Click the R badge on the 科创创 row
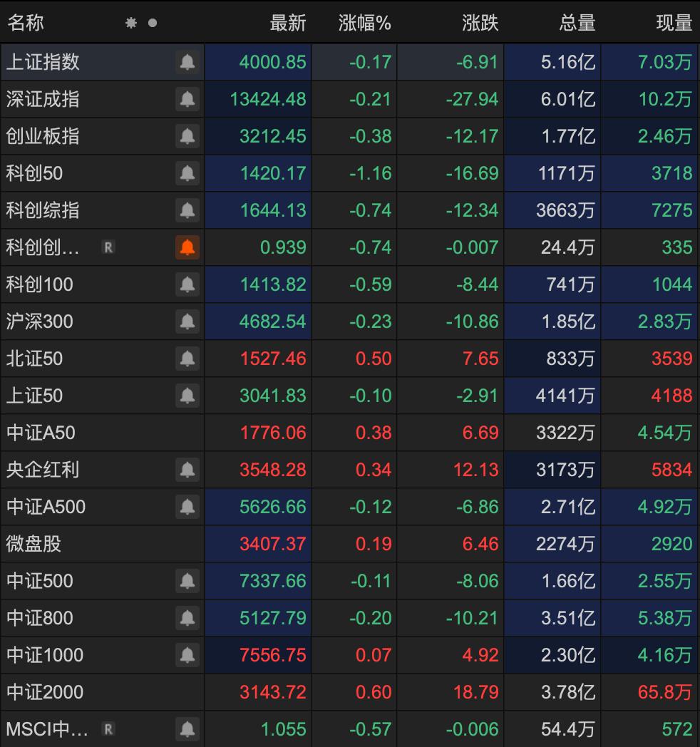Screen dimensions: 700x747 point(108,247)
